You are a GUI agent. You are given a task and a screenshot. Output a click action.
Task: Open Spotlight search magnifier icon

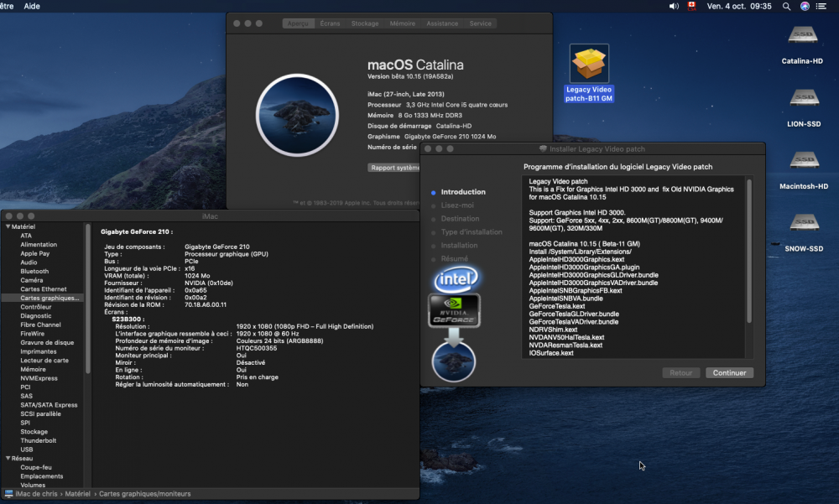(x=786, y=7)
